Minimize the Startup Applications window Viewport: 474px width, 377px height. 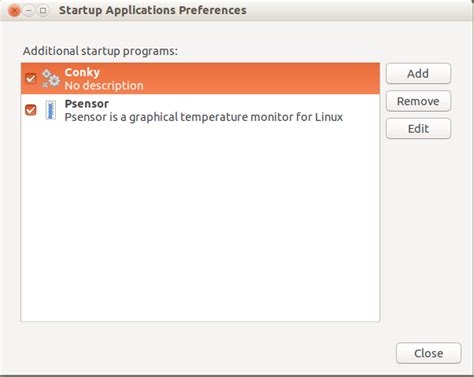click(x=29, y=11)
